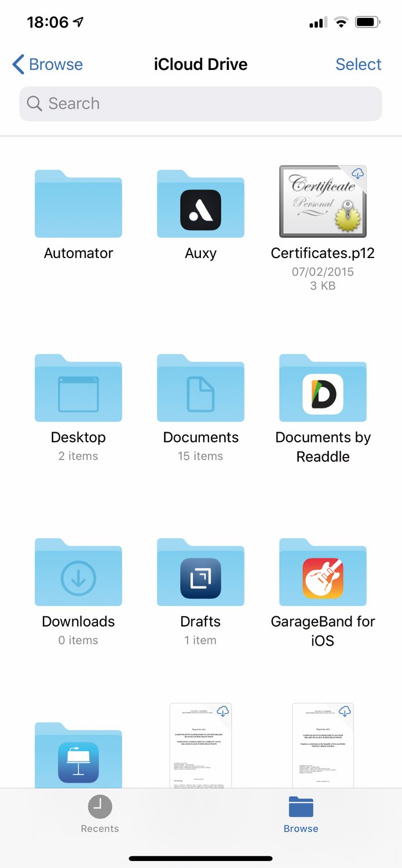
Task: Open the Drafts app folder
Action: (200, 572)
